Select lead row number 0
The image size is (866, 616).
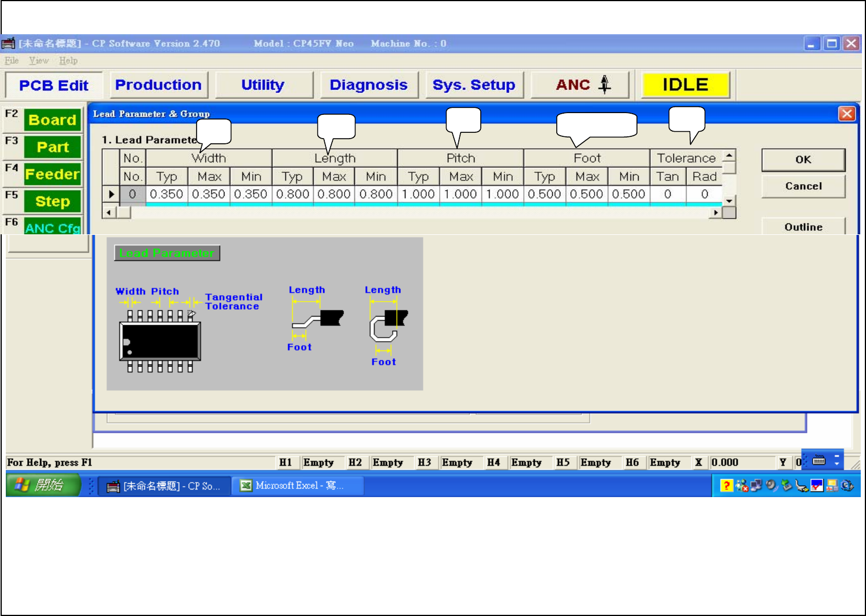point(132,194)
